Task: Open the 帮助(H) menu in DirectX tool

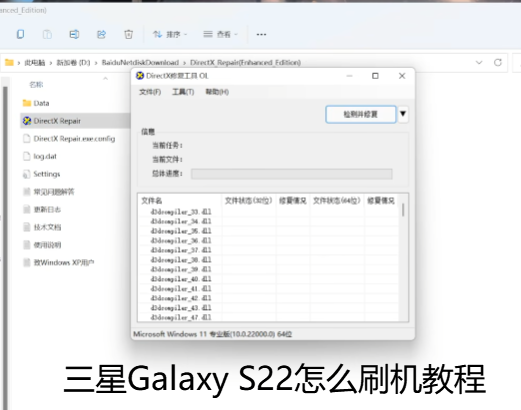Action: (217, 92)
